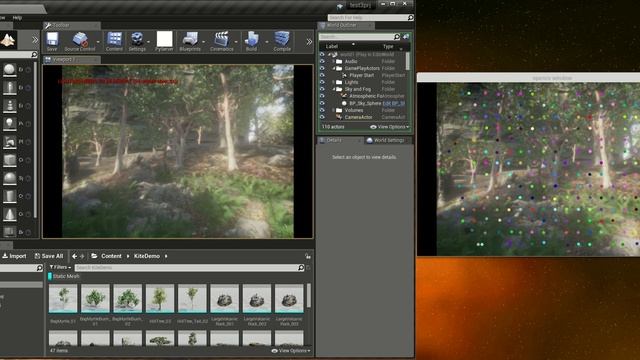The width and height of the screenshot is (640, 360).
Task: Toggle visibility of the BP_Sky_Sphere actor
Action: coord(322,103)
